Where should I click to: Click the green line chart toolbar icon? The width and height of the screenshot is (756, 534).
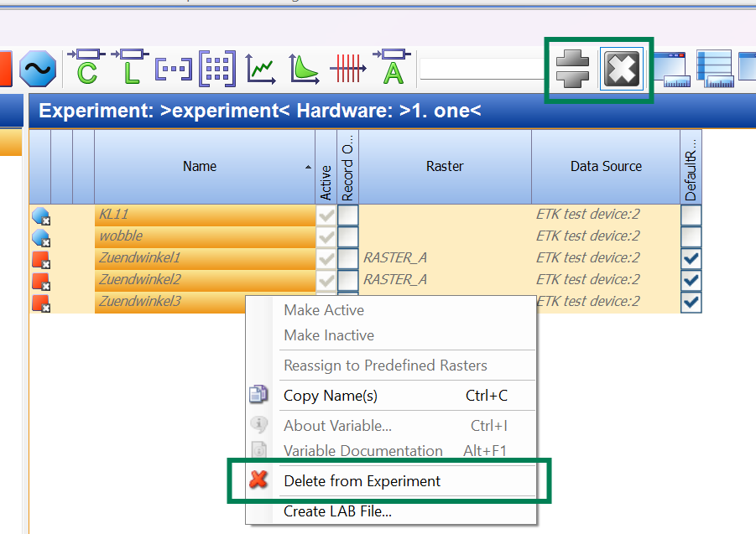(x=262, y=68)
